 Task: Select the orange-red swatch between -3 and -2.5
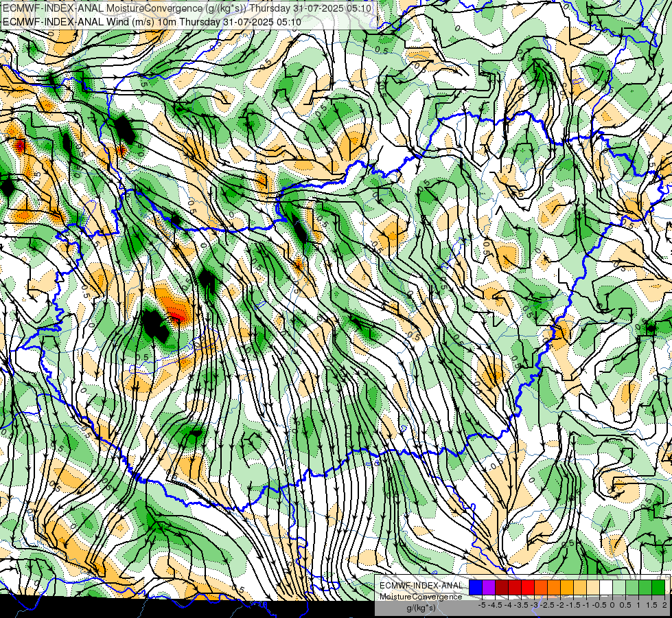click(541, 587)
